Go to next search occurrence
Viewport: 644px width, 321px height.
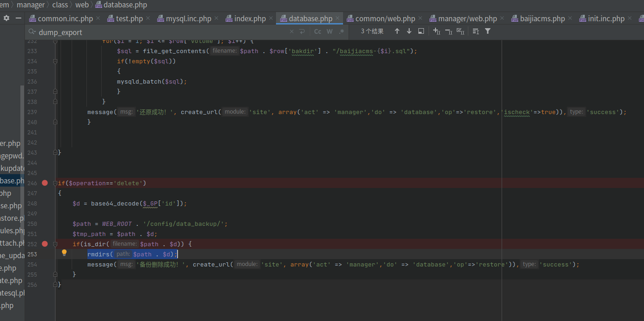409,31
